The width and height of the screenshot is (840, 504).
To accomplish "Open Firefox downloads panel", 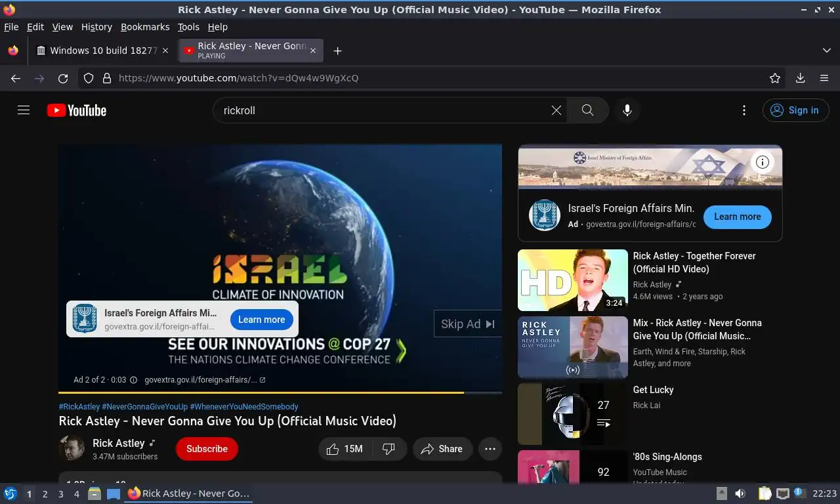I will point(800,78).
